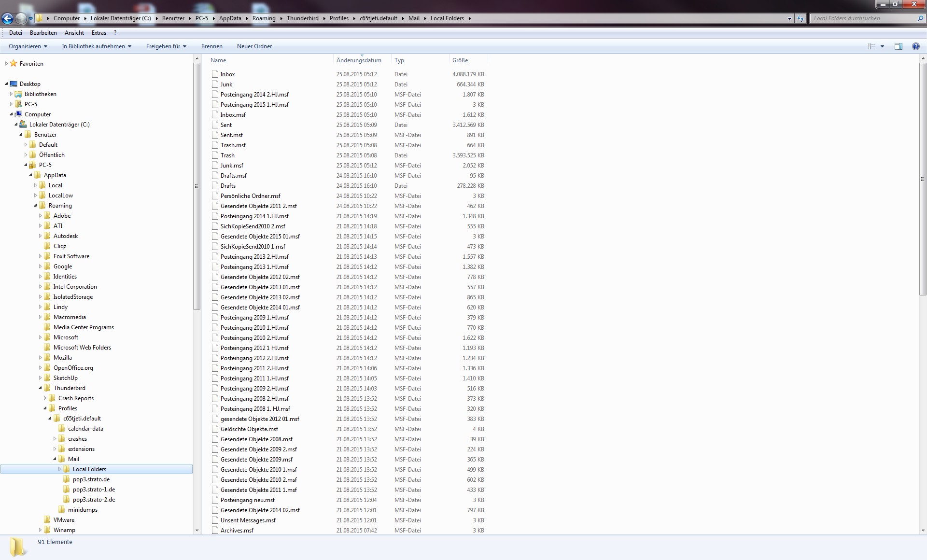Screen dimensions: 927x560
Task: Click the folder icon of minidumps
Action: pos(62,510)
